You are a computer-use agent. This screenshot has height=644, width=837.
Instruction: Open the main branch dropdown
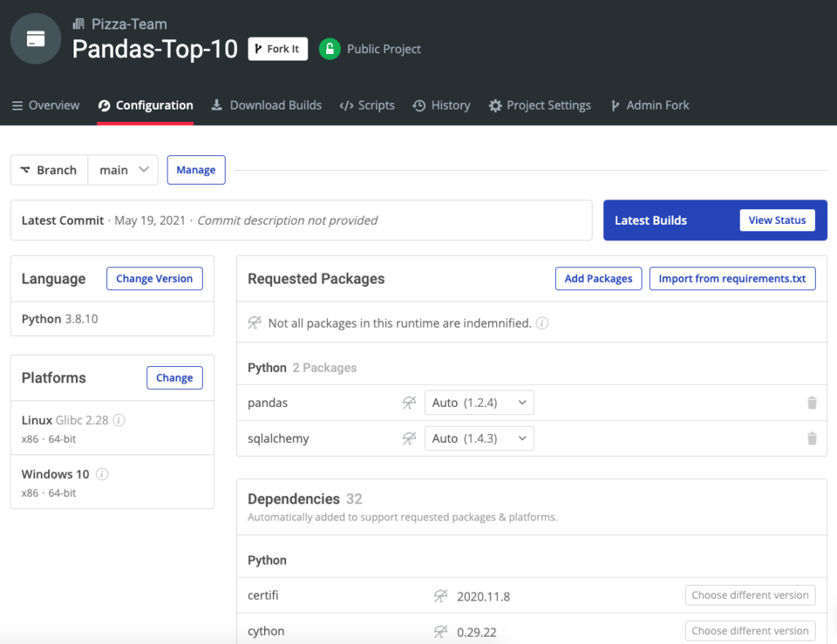[x=123, y=169]
